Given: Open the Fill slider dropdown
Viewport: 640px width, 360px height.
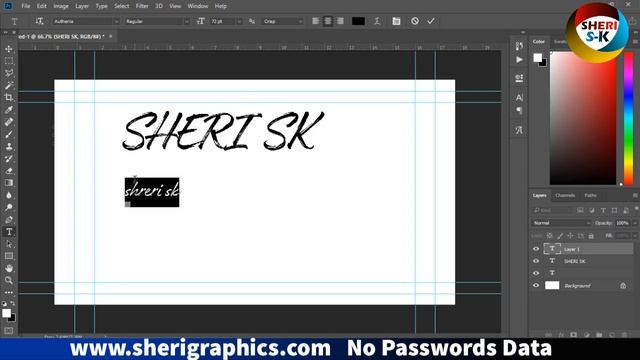Looking at the screenshot, I should (635, 236).
